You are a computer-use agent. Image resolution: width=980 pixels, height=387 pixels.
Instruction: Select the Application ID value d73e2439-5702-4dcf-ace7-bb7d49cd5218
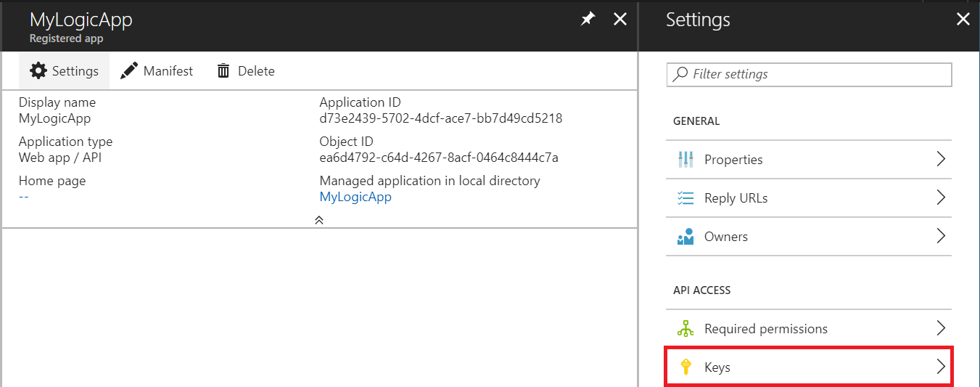(x=441, y=118)
